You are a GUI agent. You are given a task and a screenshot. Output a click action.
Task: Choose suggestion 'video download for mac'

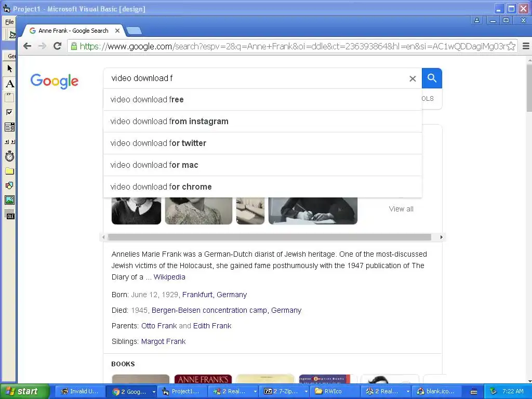[262, 165]
